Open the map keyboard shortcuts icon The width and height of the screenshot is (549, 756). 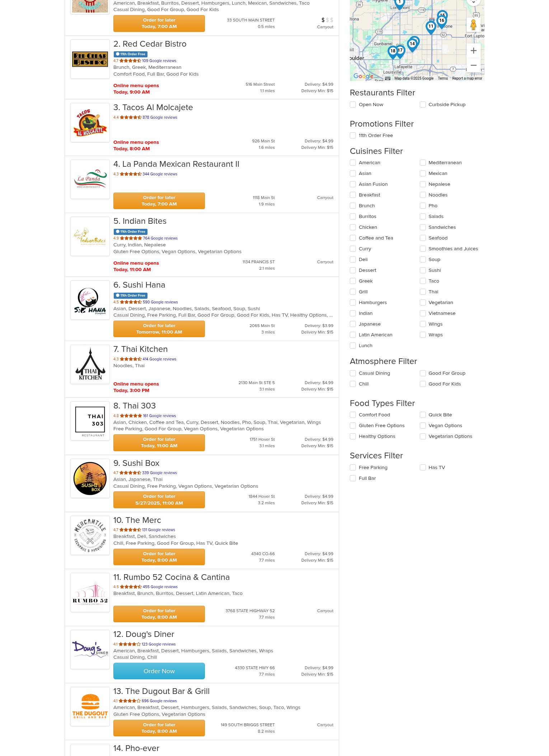point(388,78)
